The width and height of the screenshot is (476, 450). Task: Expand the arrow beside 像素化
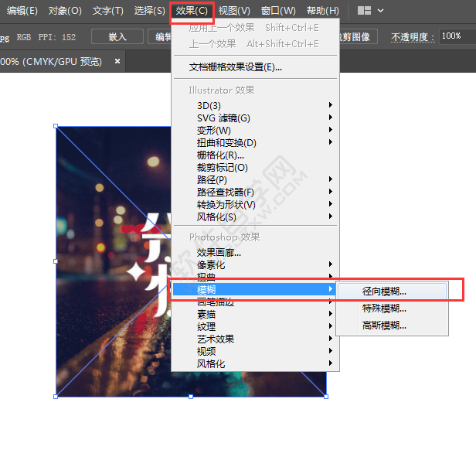click(331, 264)
